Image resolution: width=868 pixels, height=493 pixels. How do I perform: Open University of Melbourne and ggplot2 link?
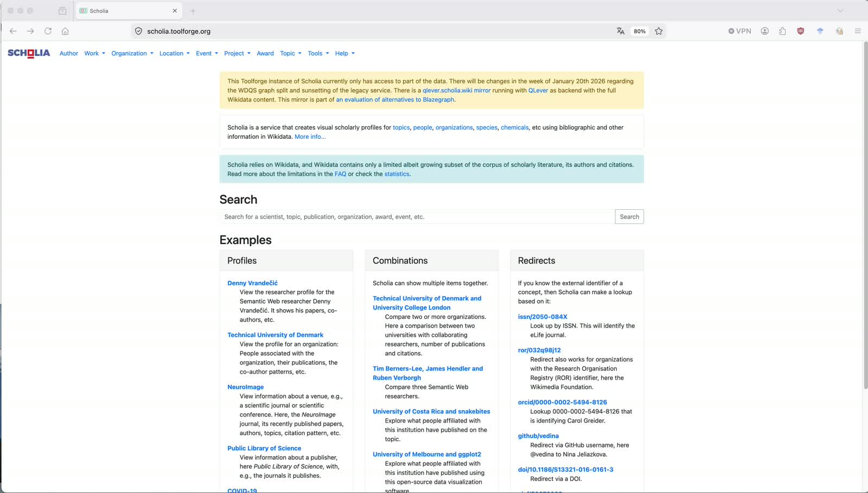click(x=427, y=454)
